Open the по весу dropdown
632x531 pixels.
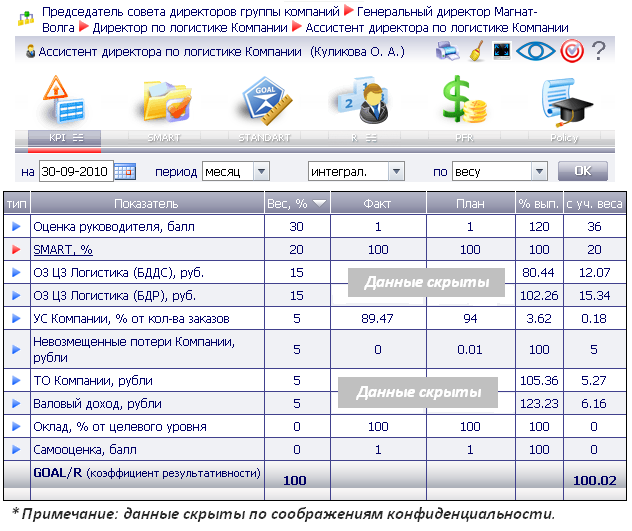(x=500, y=172)
